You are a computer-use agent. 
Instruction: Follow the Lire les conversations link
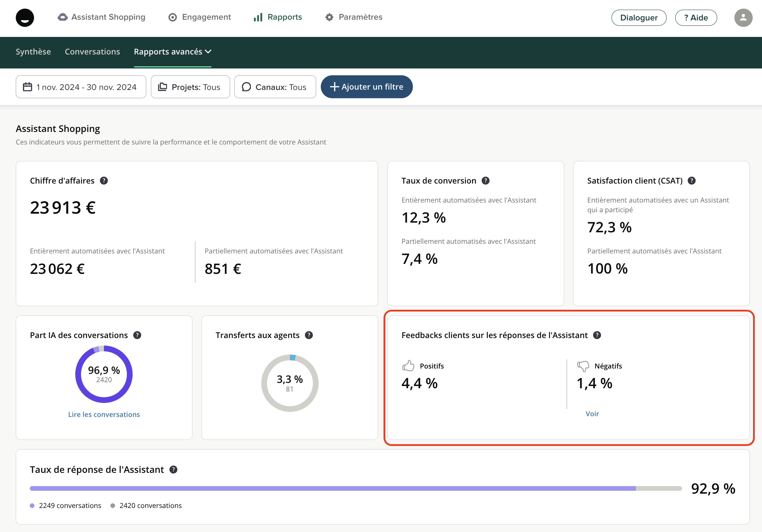point(104,414)
